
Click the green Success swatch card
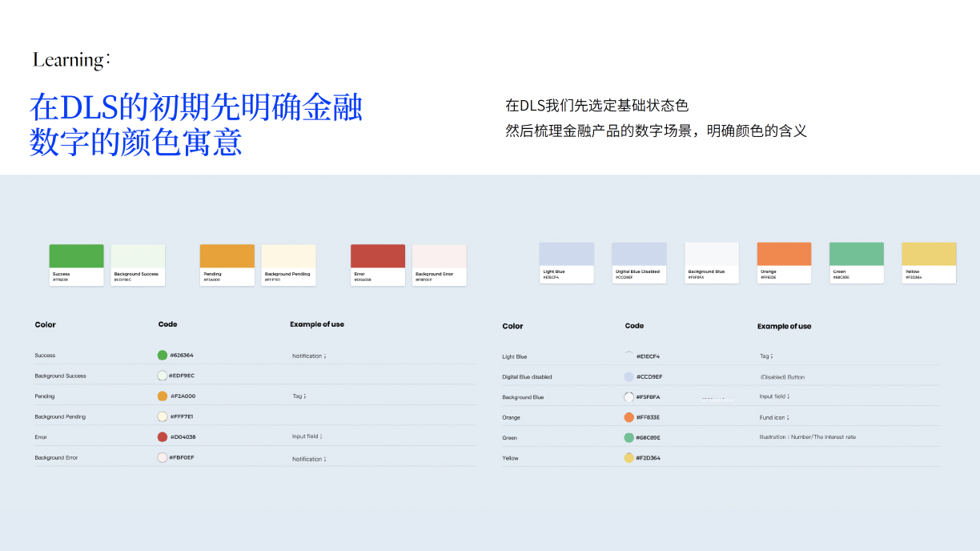click(76, 264)
